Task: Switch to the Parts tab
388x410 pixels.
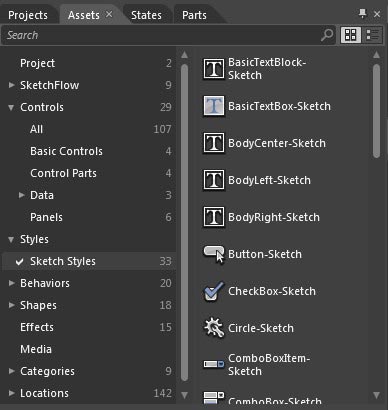Action: tap(194, 15)
